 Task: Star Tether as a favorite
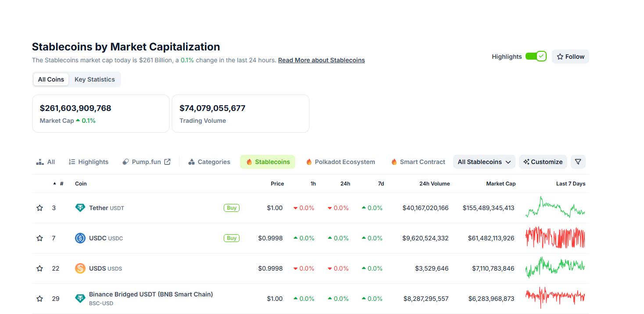pyautogui.click(x=39, y=208)
